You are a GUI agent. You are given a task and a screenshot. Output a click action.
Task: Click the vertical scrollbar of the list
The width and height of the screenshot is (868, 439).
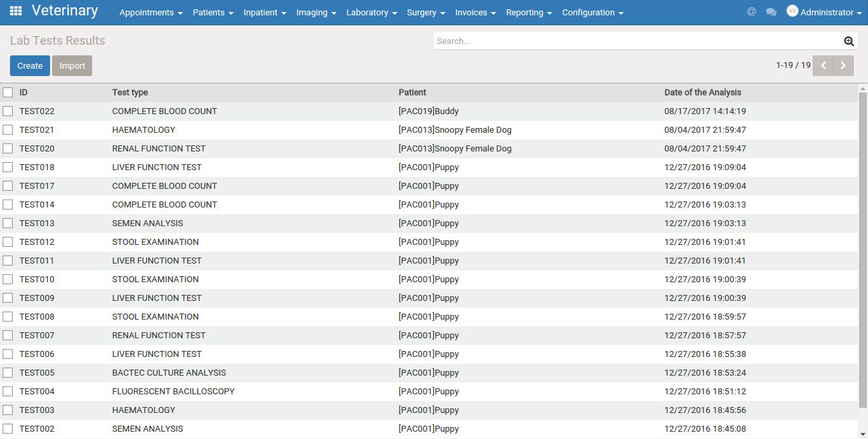pos(863,250)
